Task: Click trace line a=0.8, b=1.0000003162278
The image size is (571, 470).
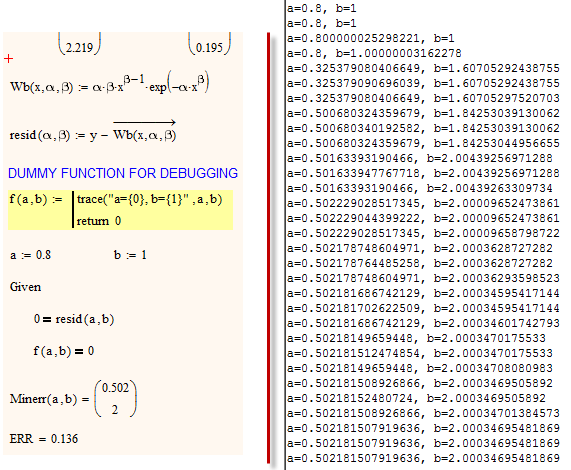Action: [x=374, y=53]
